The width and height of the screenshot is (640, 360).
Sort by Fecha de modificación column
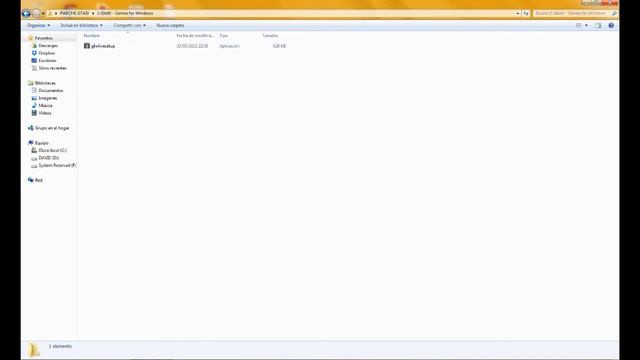pyautogui.click(x=196, y=36)
